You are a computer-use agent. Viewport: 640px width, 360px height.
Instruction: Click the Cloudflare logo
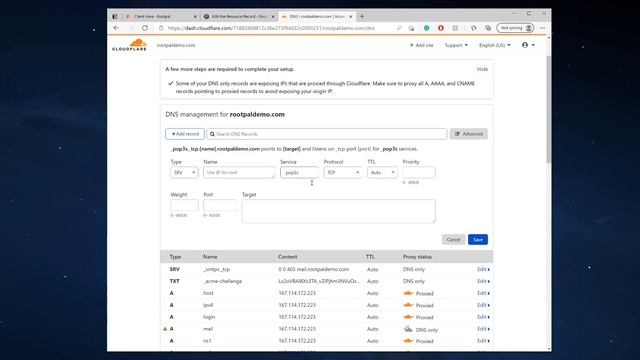click(x=129, y=44)
